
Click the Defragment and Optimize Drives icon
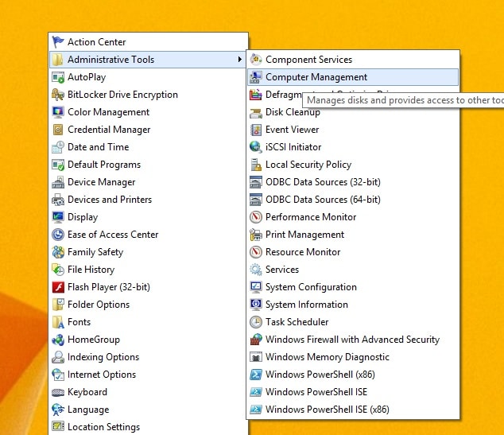click(256, 94)
